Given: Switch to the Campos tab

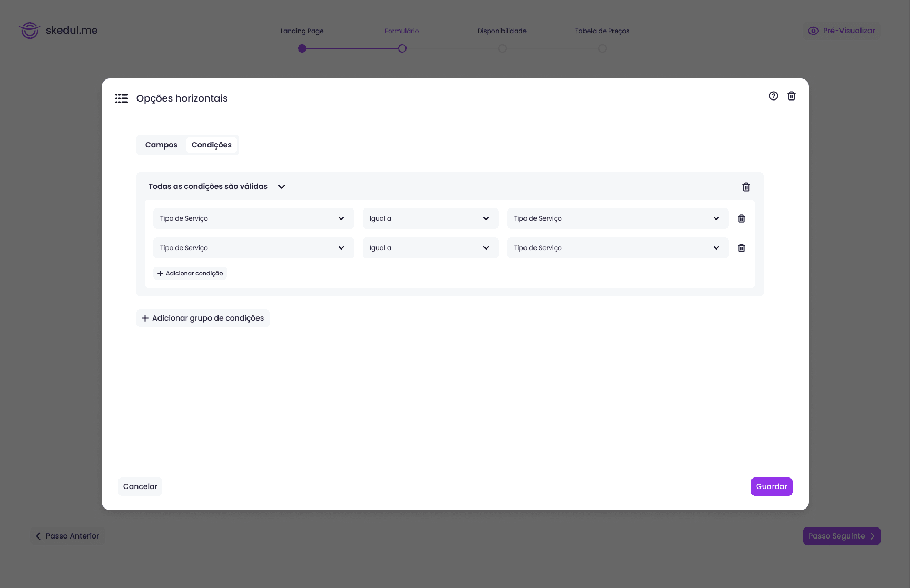Looking at the screenshot, I should (x=161, y=145).
